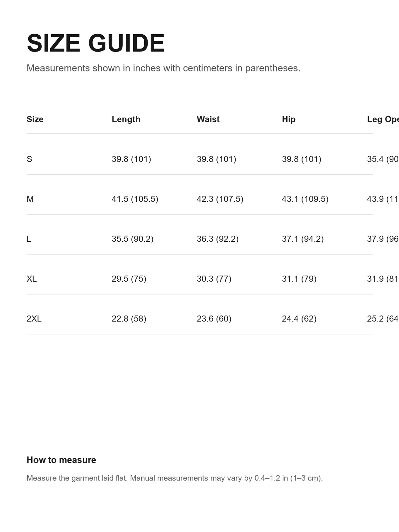Screen dimensions: 399x532
Task: Click the M length value 41.5 (105.5)
Action: coord(135,199)
